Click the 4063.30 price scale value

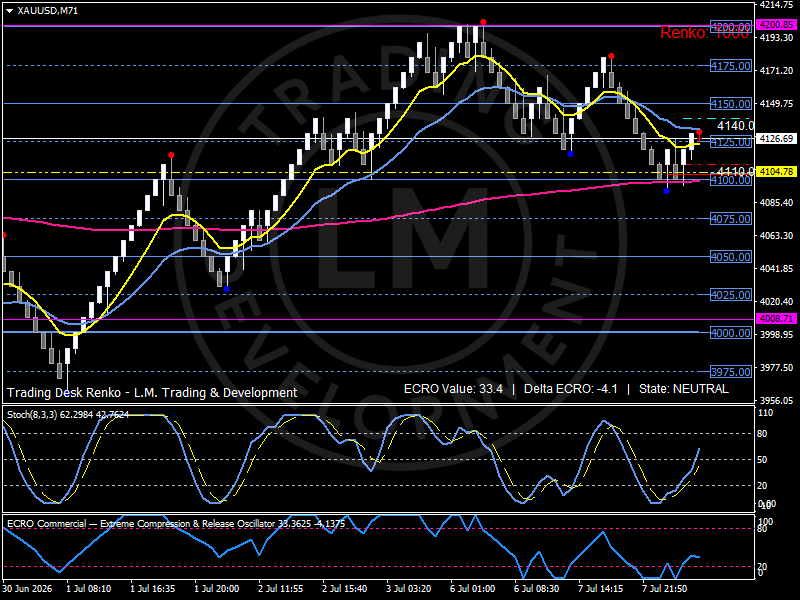[x=776, y=235]
